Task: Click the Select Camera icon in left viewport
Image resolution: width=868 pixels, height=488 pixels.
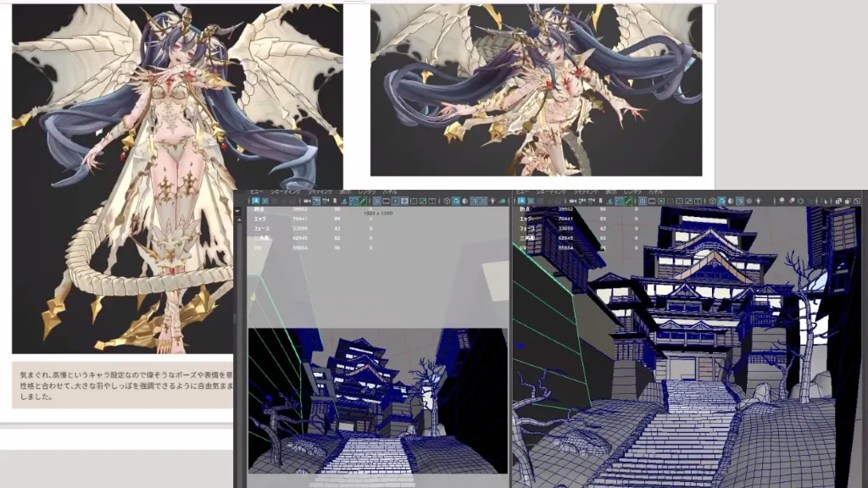Action: tap(307, 201)
